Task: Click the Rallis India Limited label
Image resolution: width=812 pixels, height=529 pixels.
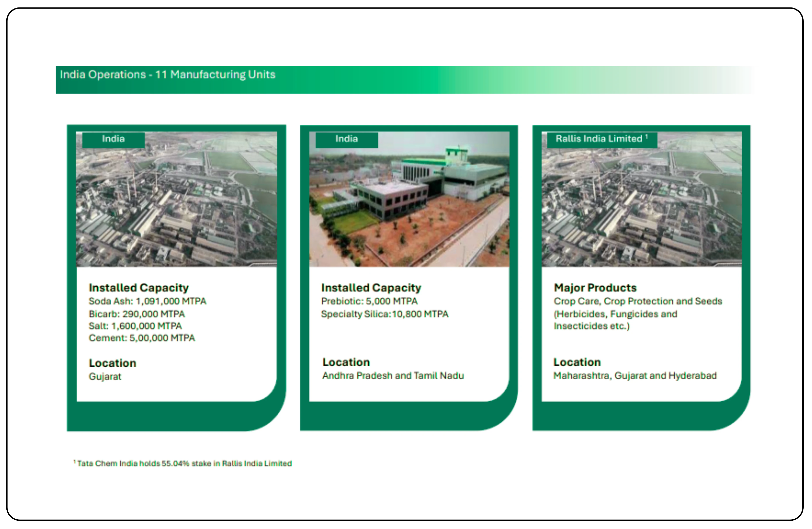Action: pyautogui.click(x=602, y=139)
